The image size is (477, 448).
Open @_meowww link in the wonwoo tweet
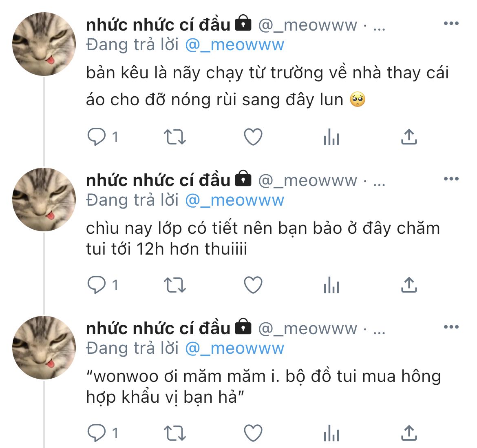234,348
